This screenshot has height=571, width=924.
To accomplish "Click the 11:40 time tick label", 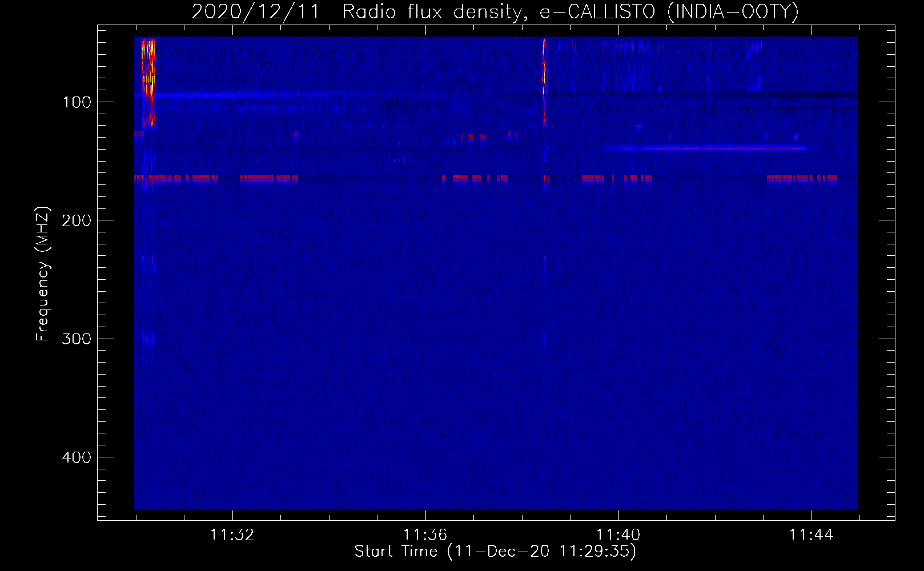I will [x=618, y=535].
